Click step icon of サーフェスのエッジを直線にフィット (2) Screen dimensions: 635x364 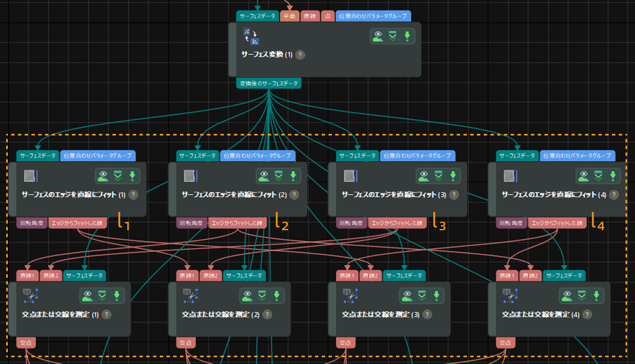[x=191, y=176]
